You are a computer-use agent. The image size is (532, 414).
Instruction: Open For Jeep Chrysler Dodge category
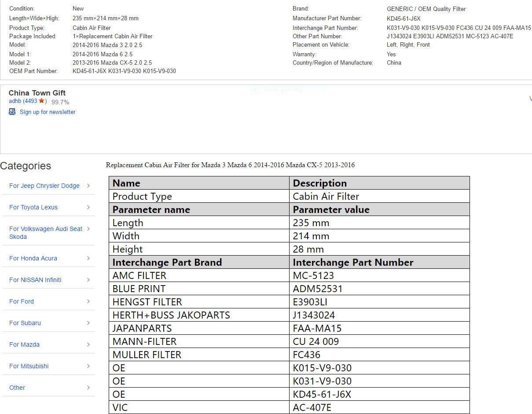click(x=44, y=186)
